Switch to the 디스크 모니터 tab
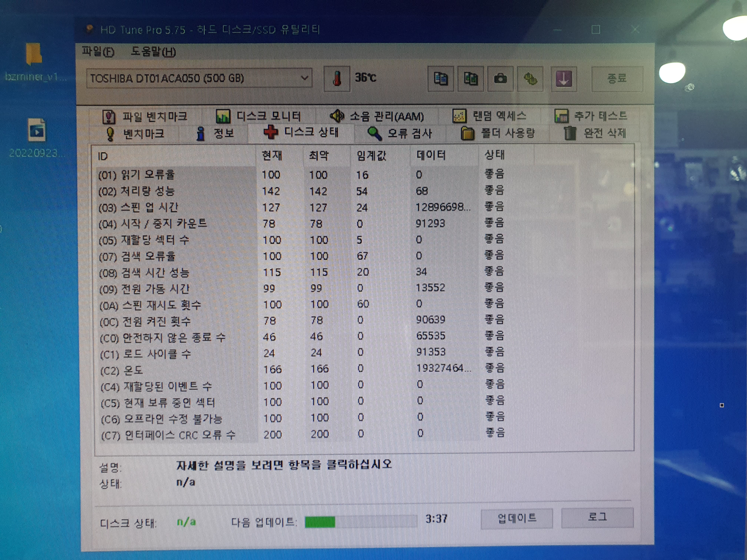 [x=258, y=116]
